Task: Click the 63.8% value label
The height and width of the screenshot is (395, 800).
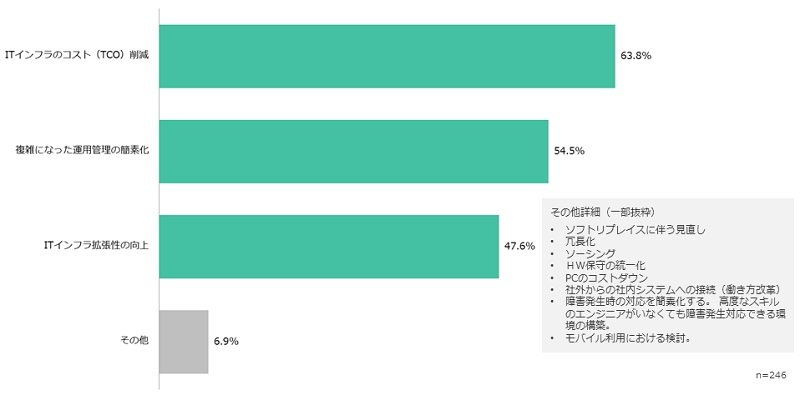Action: 635,56
